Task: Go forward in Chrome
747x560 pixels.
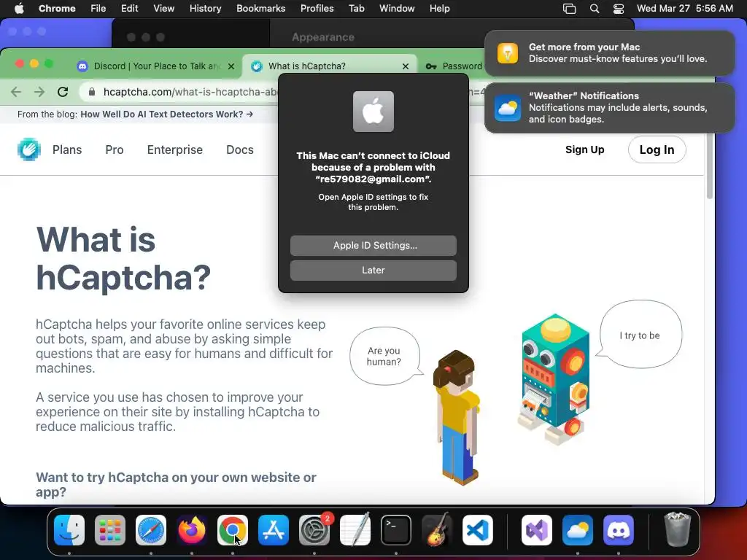Action: click(39, 92)
